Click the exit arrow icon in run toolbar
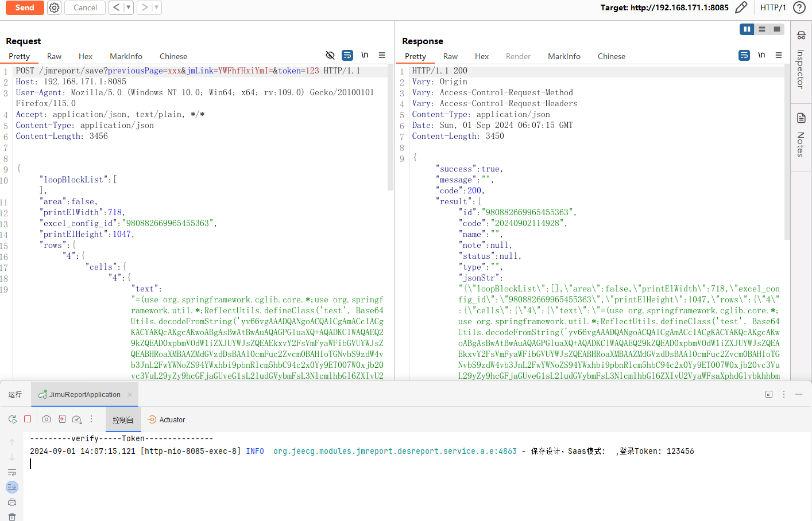 [62, 419]
